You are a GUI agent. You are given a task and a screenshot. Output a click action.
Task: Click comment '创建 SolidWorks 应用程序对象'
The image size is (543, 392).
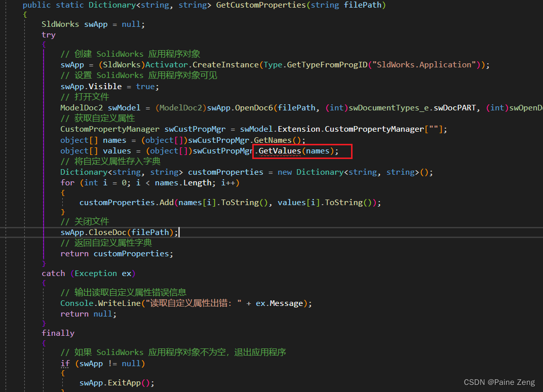click(131, 54)
